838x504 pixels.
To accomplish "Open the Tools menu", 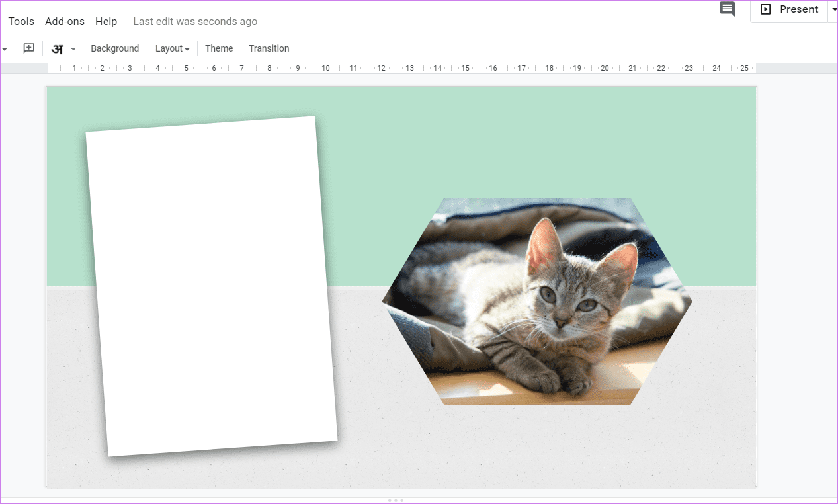I will tap(21, 21).
